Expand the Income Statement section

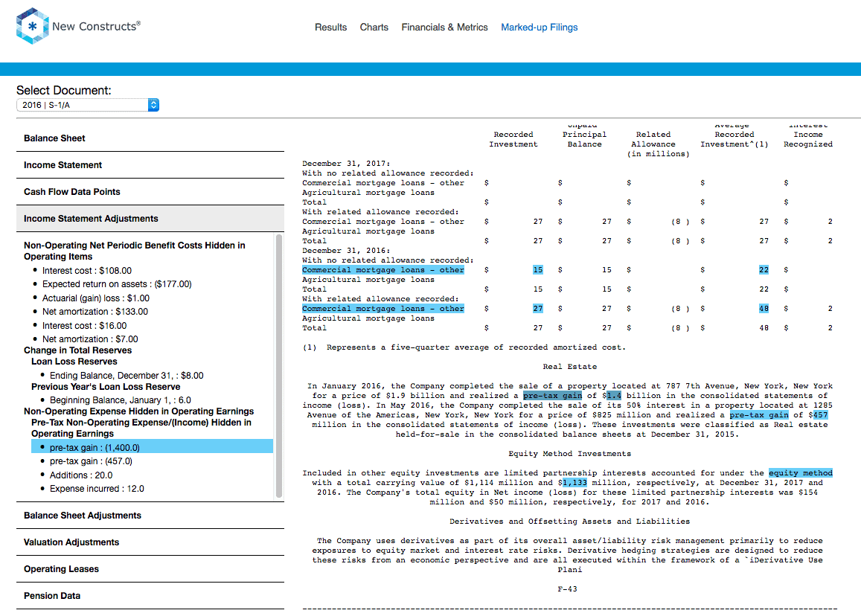(x=150, y=165)
